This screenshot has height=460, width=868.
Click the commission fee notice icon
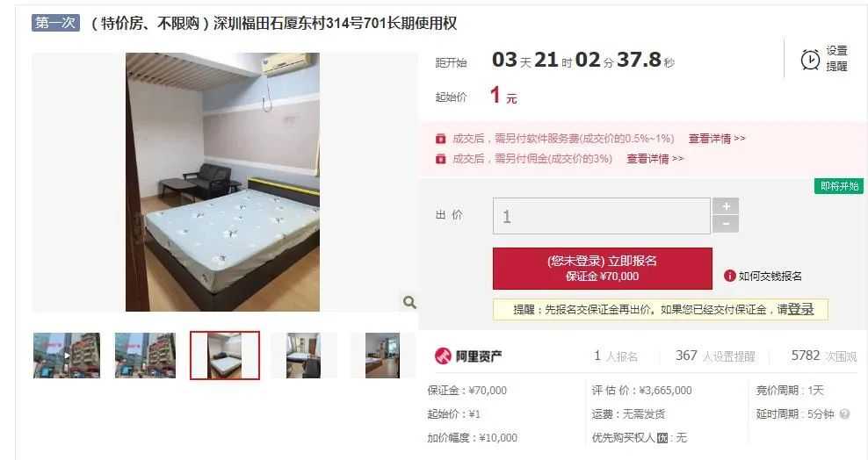click(441, 159)
